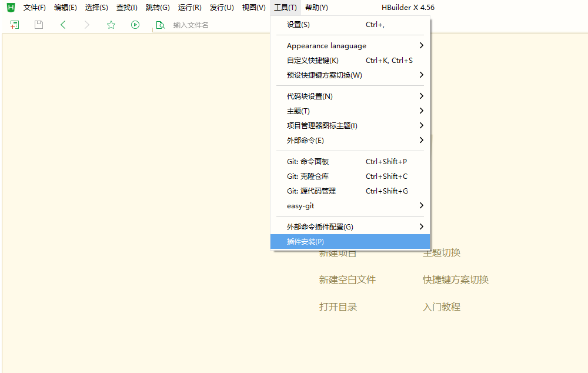The height and width of the screenshot is (373, 588).
Task: Close the 工具(T) menu
Action: (x=285, y=8)
